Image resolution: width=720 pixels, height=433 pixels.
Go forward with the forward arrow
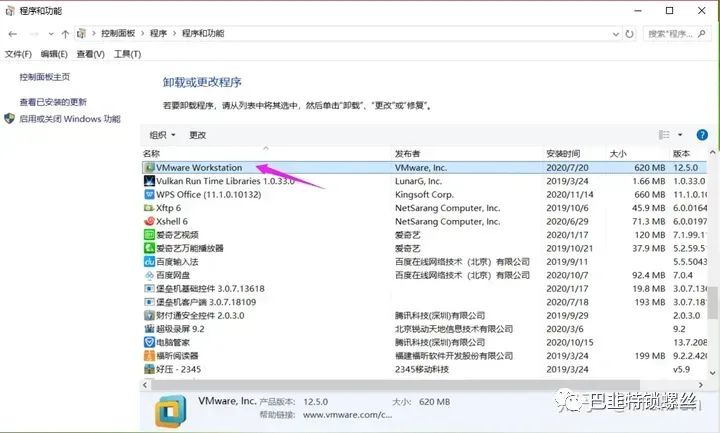[x=34, y=34]
